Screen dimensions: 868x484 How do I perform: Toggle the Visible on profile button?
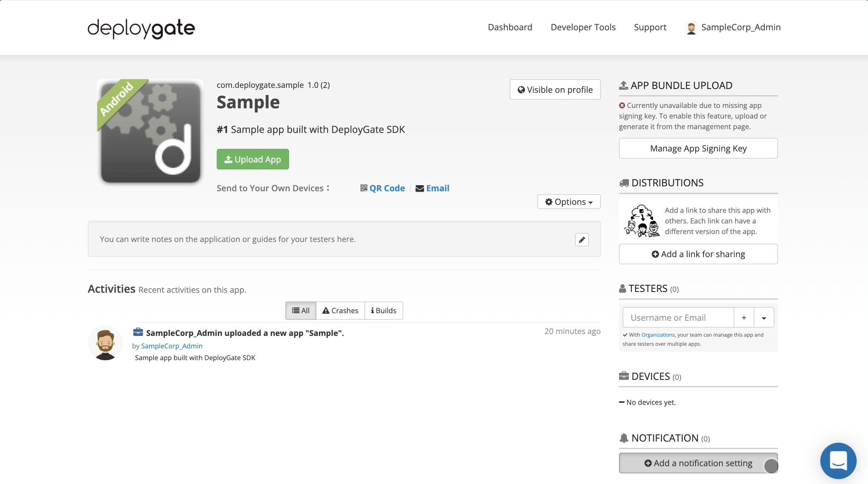555,90
